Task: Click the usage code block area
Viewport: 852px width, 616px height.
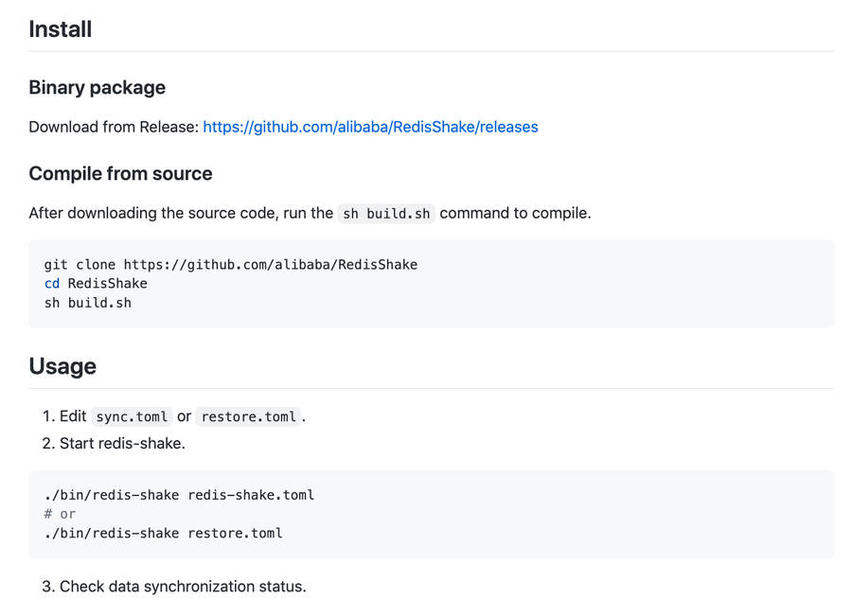Action: click(x=432, y=514)
